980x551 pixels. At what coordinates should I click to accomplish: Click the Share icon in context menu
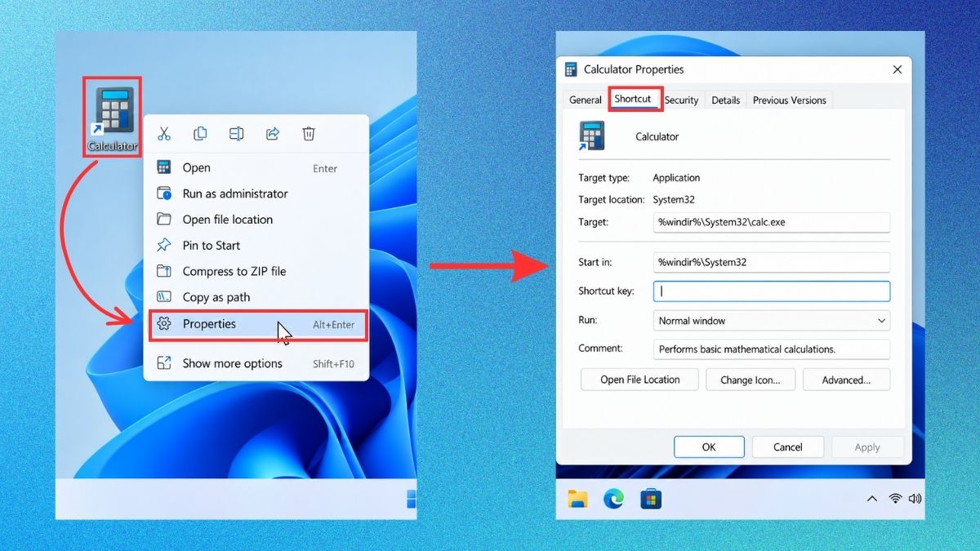click(274, 134)
